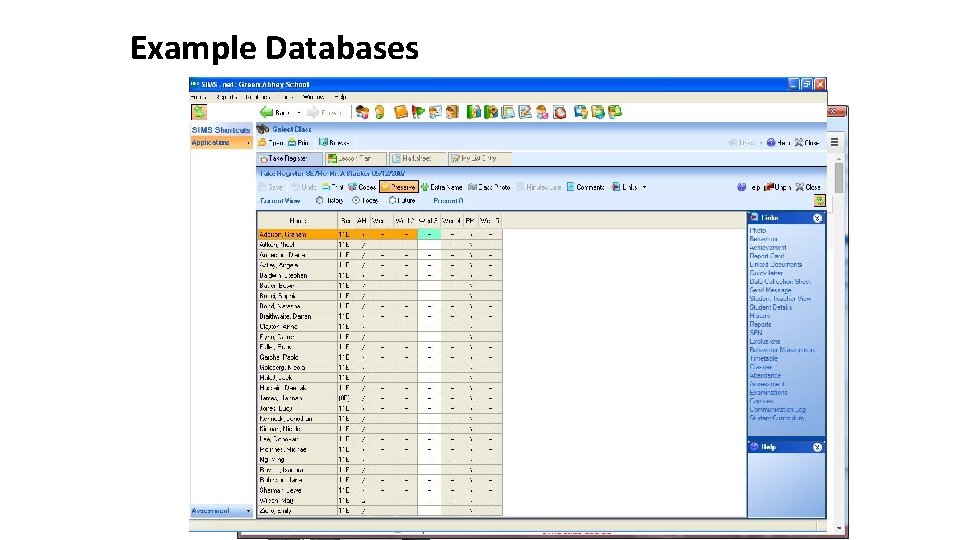Image resolution: width=960 pixels, height=540 pixels.
Task: Open the Back button history dropdown arrow
Action: click(x=298, y=113)
